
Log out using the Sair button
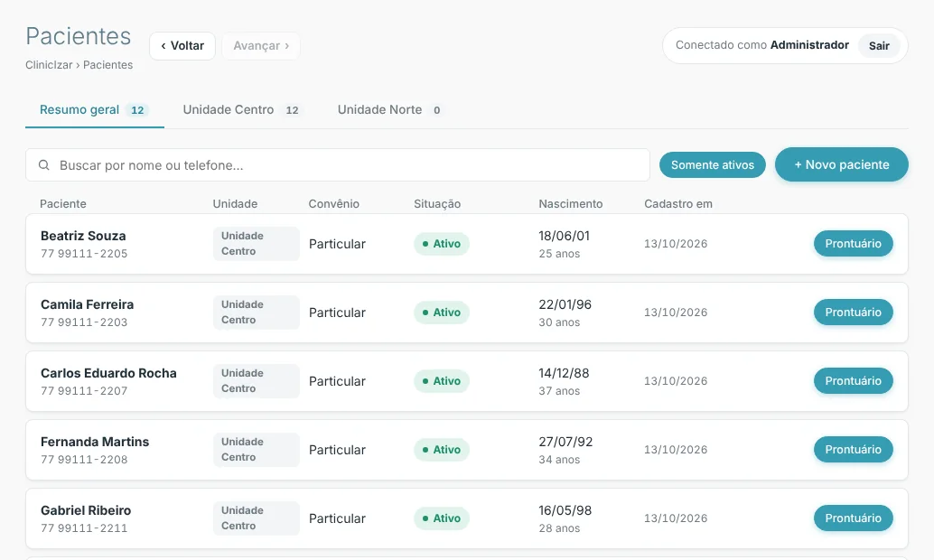[879, 46]
